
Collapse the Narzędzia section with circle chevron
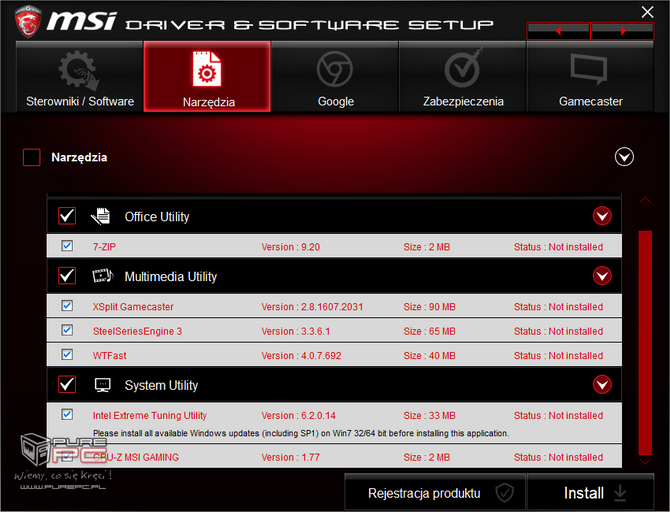click(624, 157)
